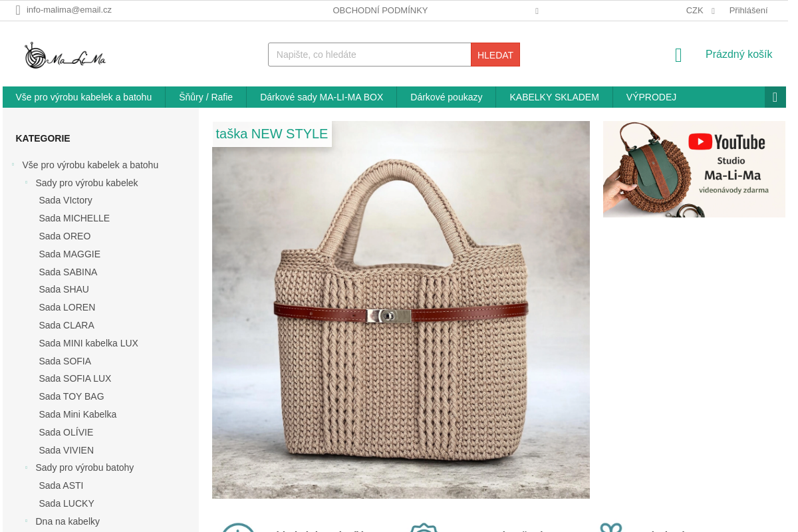Open the Šňůry / Rafie menu
The height and width of the screenshot is (532, 798).
(206, 97)
